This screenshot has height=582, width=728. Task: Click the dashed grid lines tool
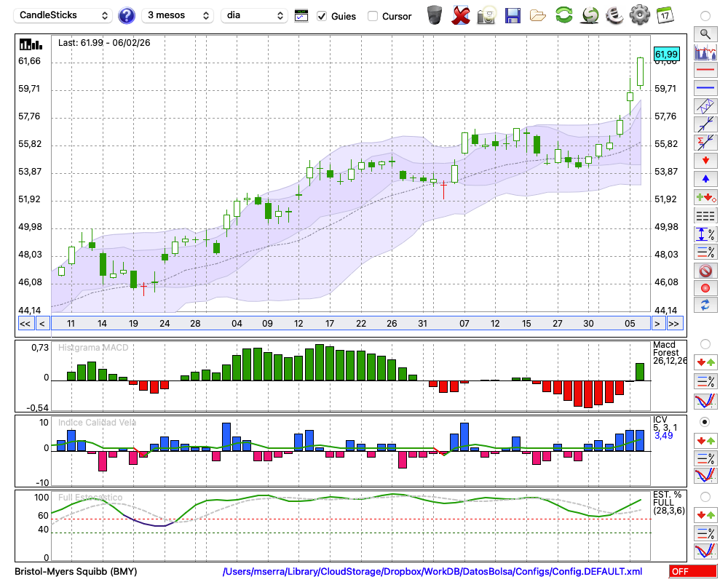pyautogui.click(x=705, y=216)
